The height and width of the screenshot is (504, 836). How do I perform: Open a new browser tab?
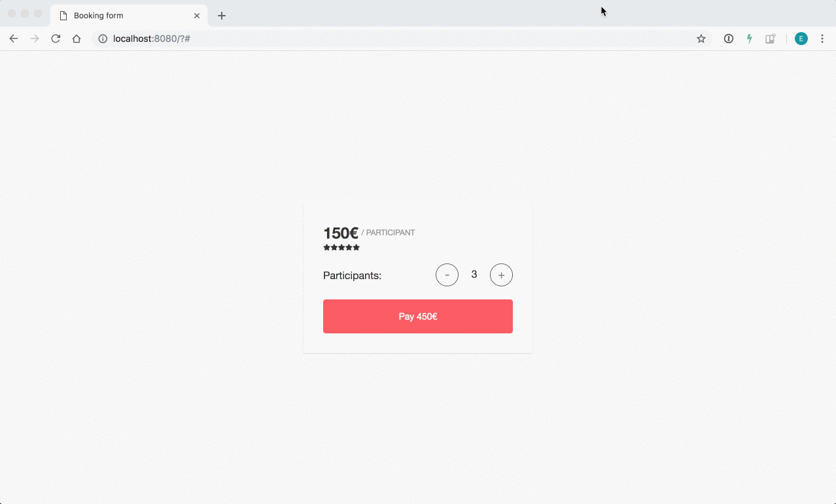point(222,15)
